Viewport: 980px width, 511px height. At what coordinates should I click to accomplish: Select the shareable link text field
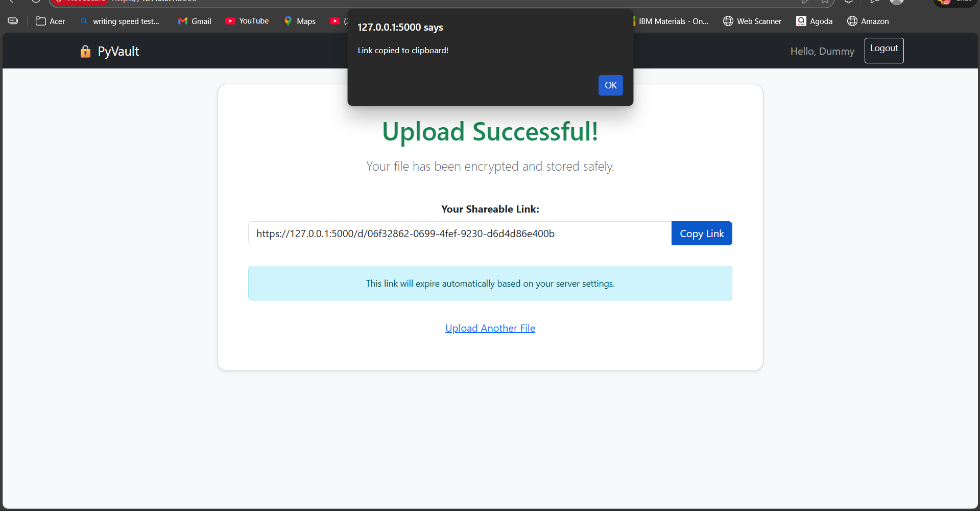[x=459, y=233]
